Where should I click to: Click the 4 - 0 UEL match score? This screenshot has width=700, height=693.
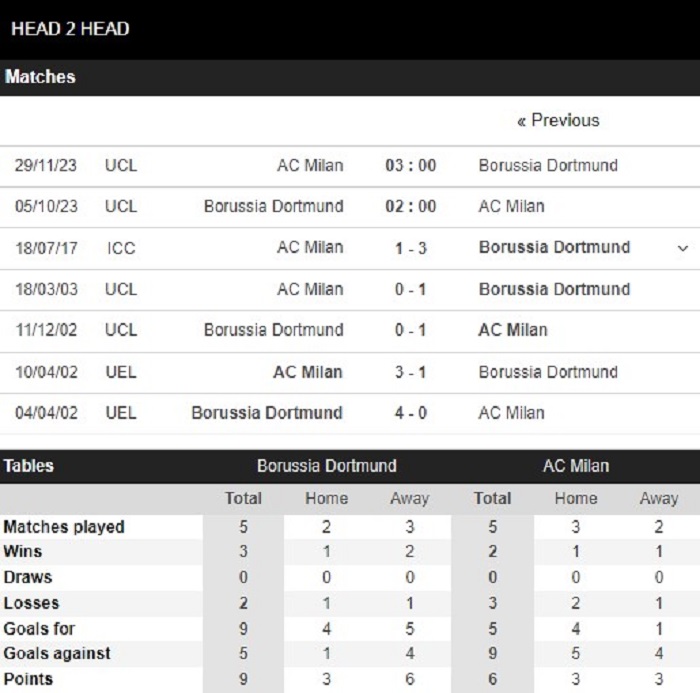(410, 412)
